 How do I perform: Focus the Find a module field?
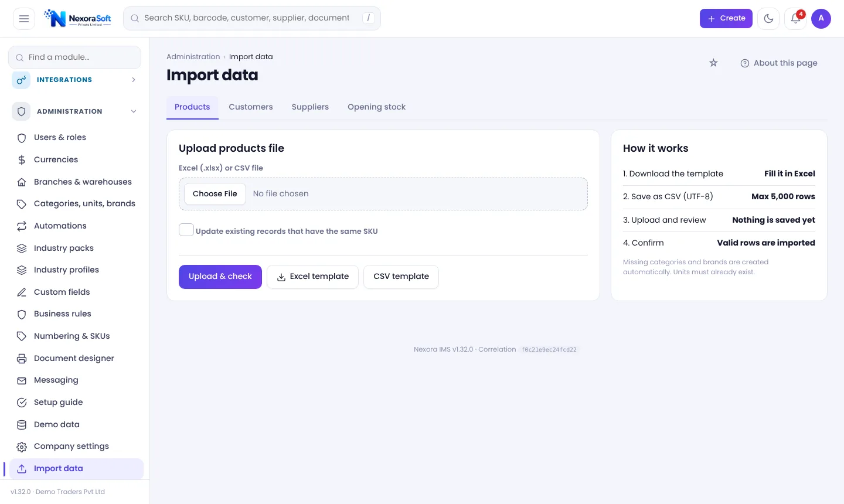point(74,57)
